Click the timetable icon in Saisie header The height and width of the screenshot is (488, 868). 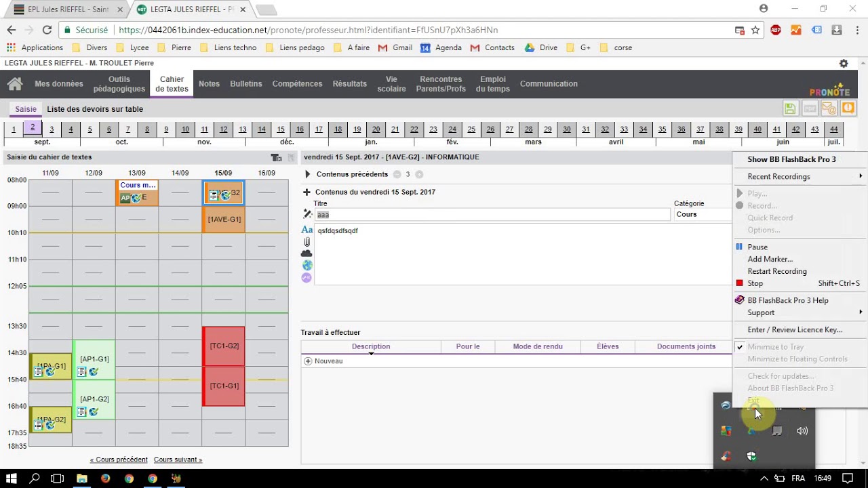click(276, 157)
